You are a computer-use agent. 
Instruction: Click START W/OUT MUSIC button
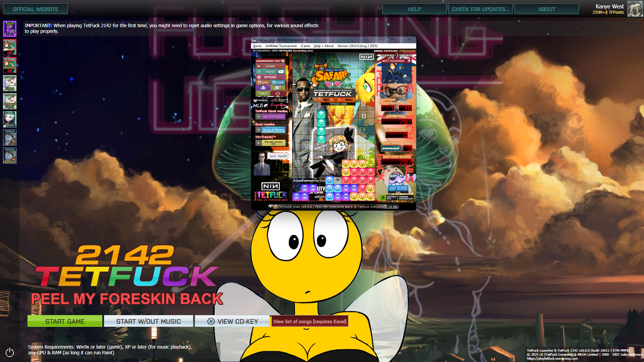click(148, 321)
